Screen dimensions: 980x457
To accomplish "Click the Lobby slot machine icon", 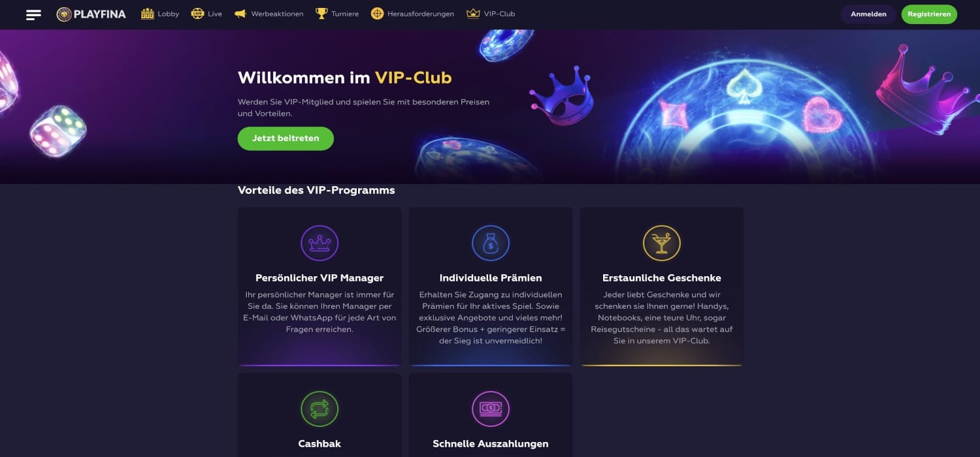I will click(148, 14).
